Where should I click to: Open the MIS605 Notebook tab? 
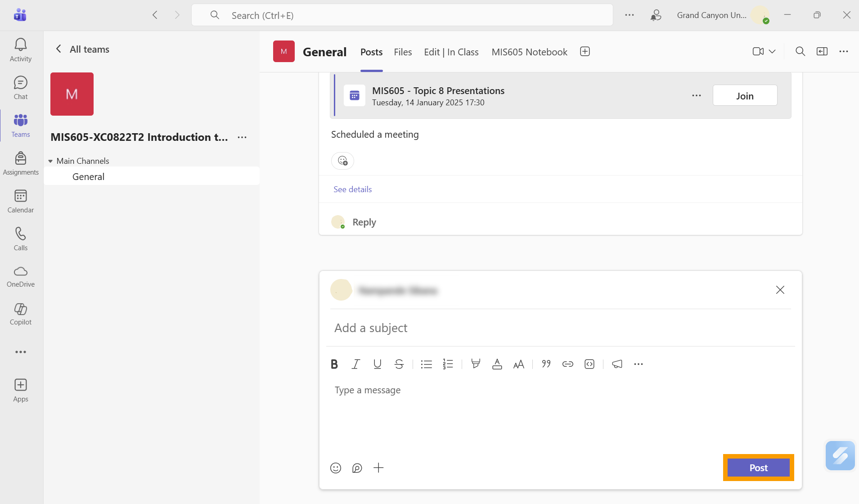click(x=529, y=52)
